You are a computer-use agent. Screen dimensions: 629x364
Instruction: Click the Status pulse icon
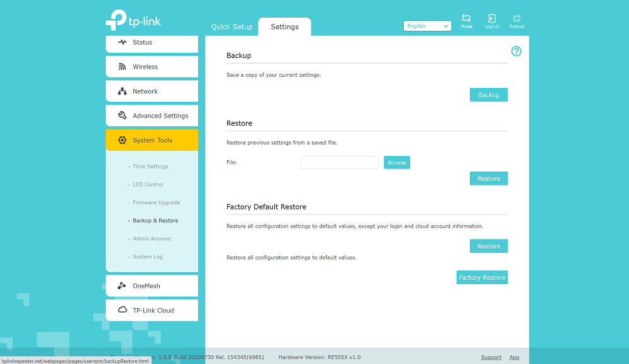point(123,42)
